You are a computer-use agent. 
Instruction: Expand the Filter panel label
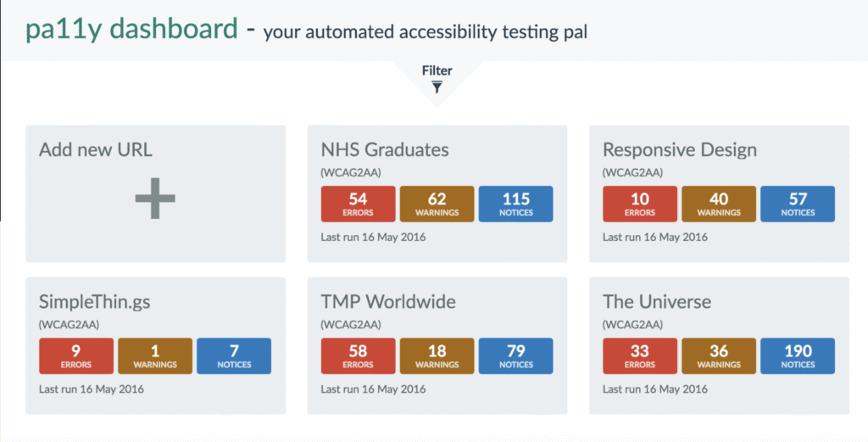437,70
